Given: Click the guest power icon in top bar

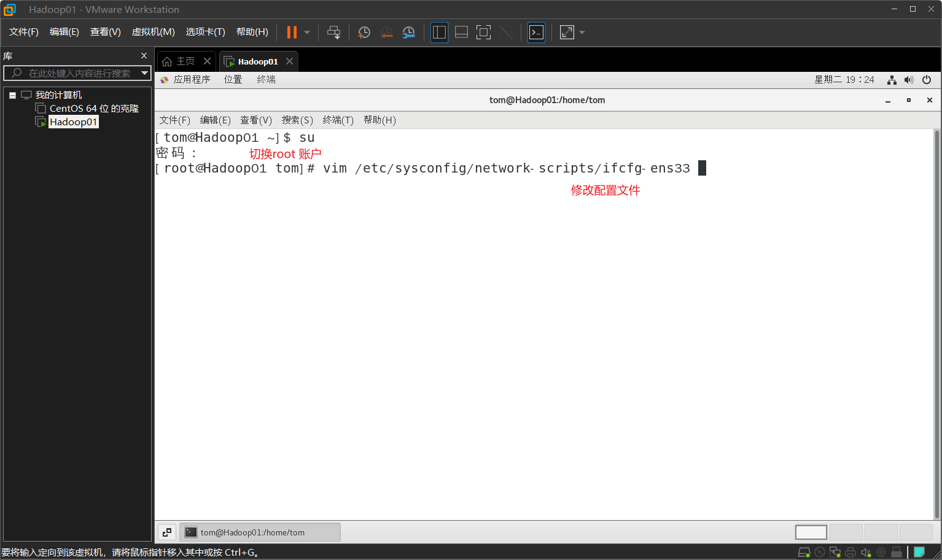Looking at the screenshot, I should [927, 80].
